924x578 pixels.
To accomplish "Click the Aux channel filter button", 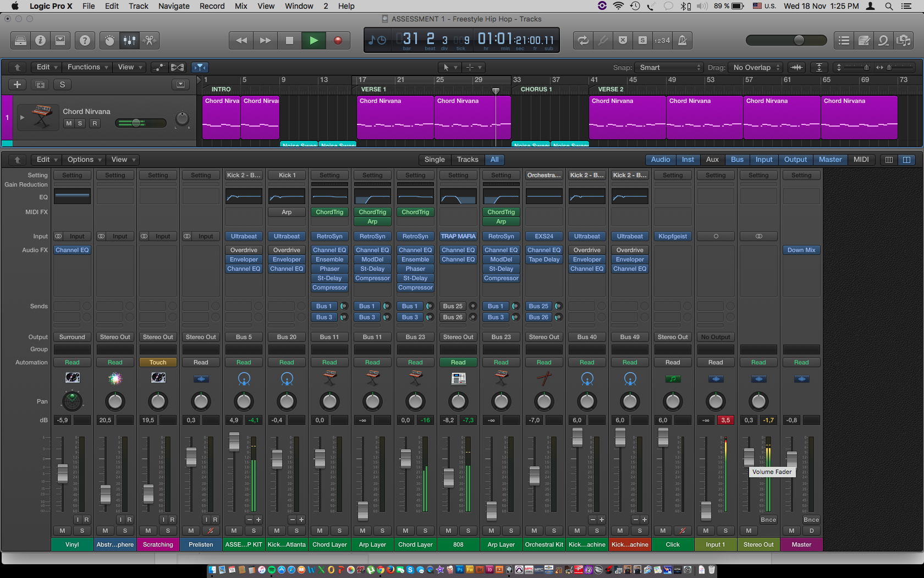I will pos(712,160).
